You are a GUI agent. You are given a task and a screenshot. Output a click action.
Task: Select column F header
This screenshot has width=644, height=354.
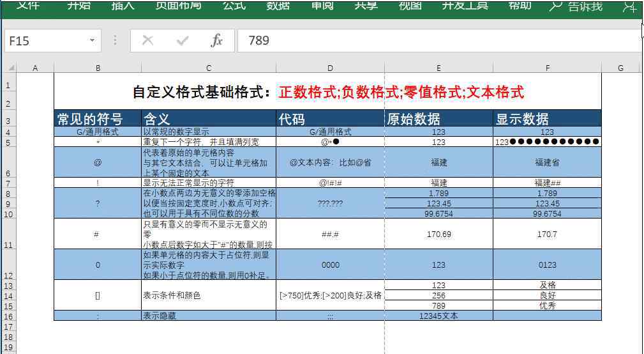point(548,68)
